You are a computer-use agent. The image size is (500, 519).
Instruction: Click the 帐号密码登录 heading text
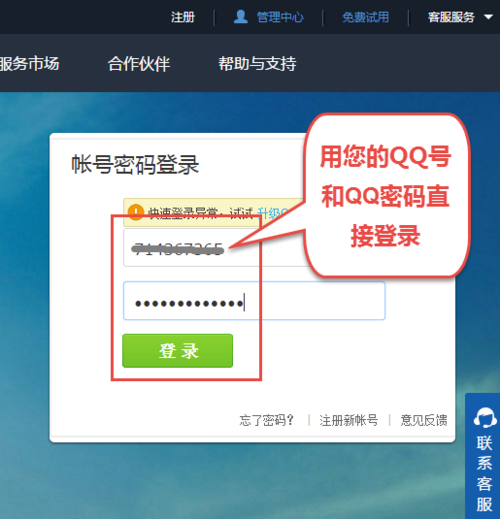(135, 164)
